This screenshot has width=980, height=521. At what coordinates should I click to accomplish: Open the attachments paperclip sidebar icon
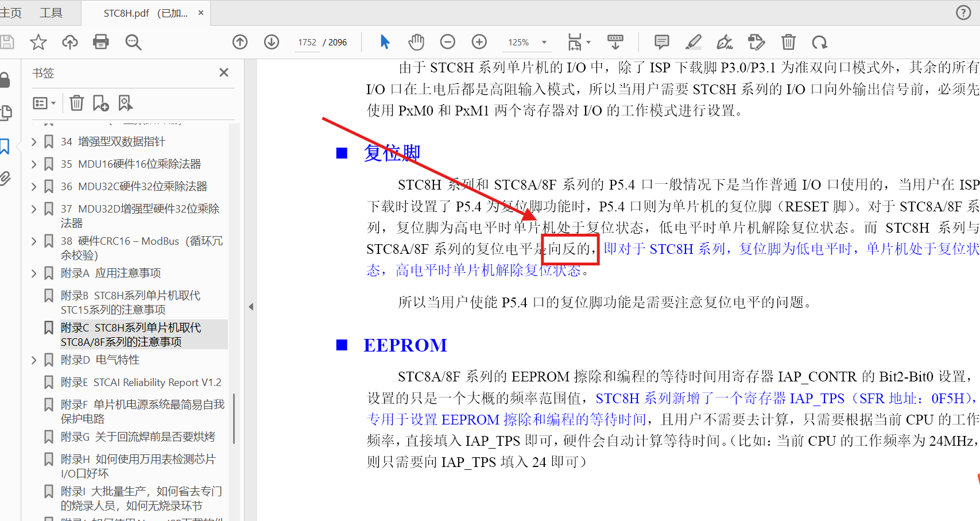(5, 178)
